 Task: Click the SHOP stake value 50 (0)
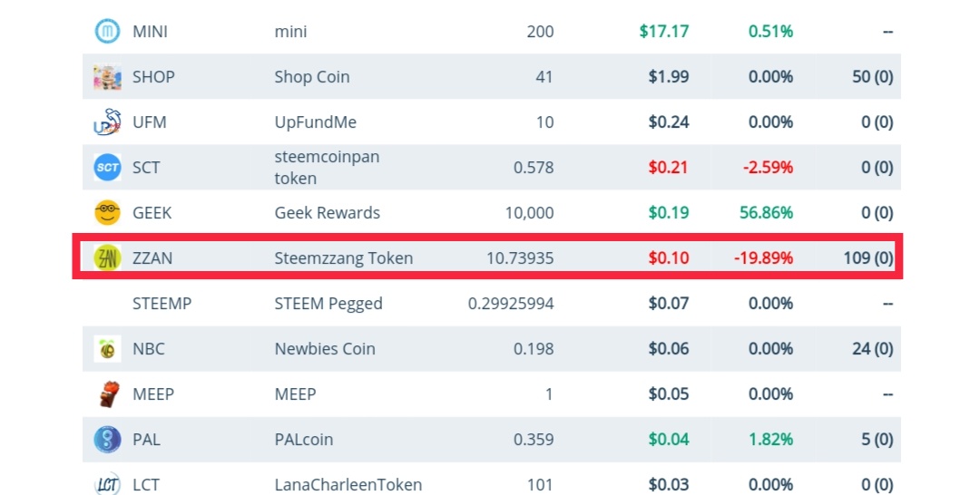pos(872,77)
